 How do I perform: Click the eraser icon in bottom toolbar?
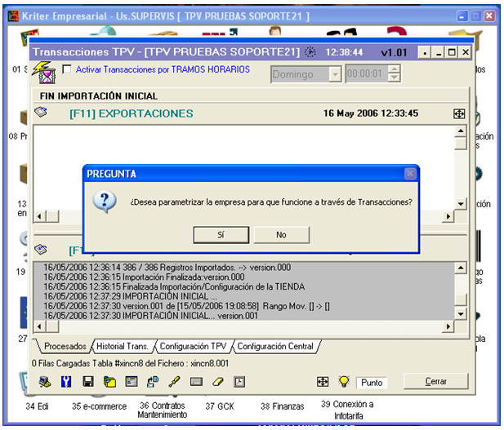217,382
